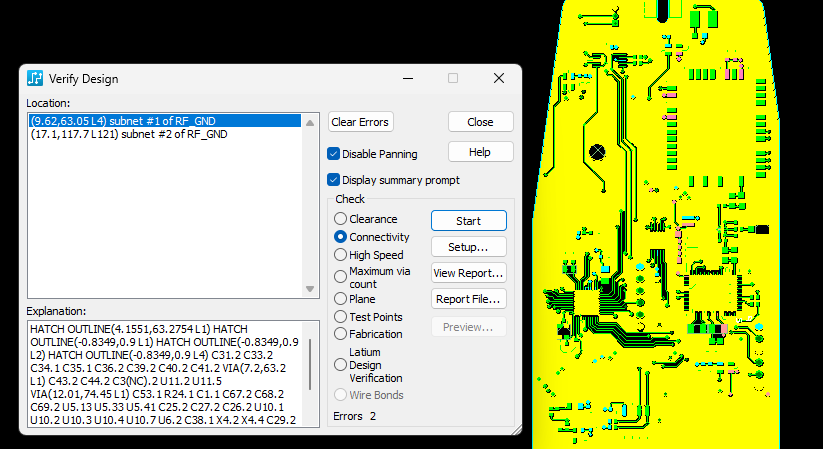Minimize the Verify Design dialog
Image resolution: width=823 pixels, height=449 pixels.
(408, 78)
